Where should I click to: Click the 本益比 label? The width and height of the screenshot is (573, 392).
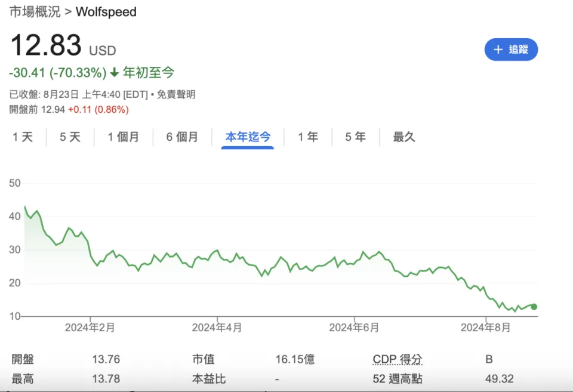[x=209, y=379]
